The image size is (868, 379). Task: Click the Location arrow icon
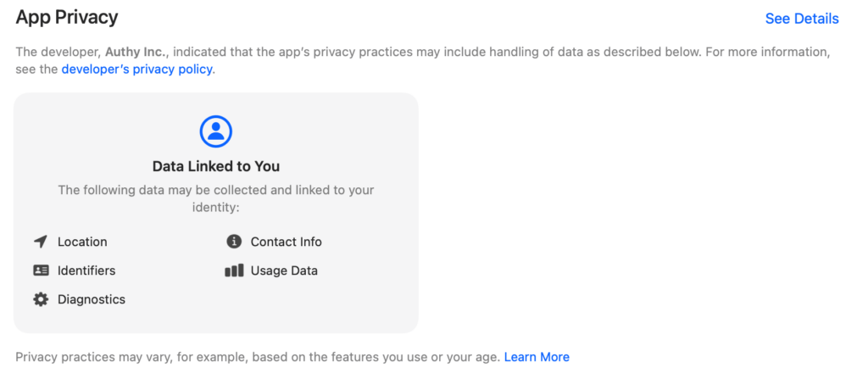[41, 242]
